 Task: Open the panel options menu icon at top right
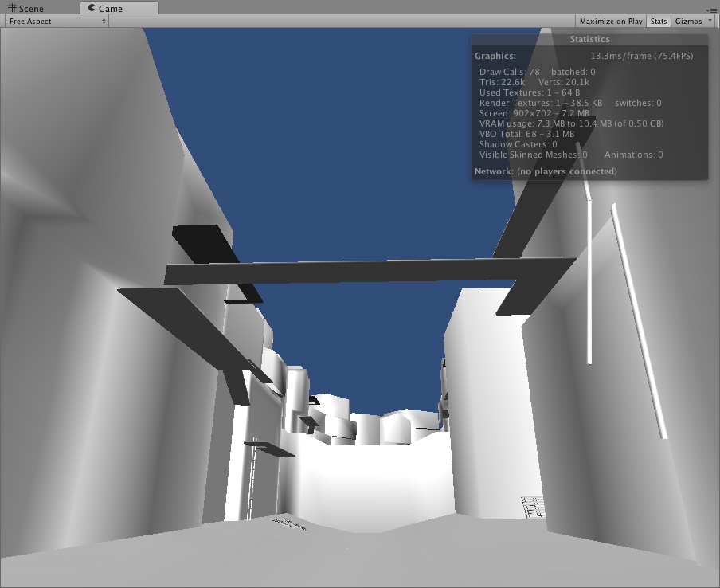[711, 8]
